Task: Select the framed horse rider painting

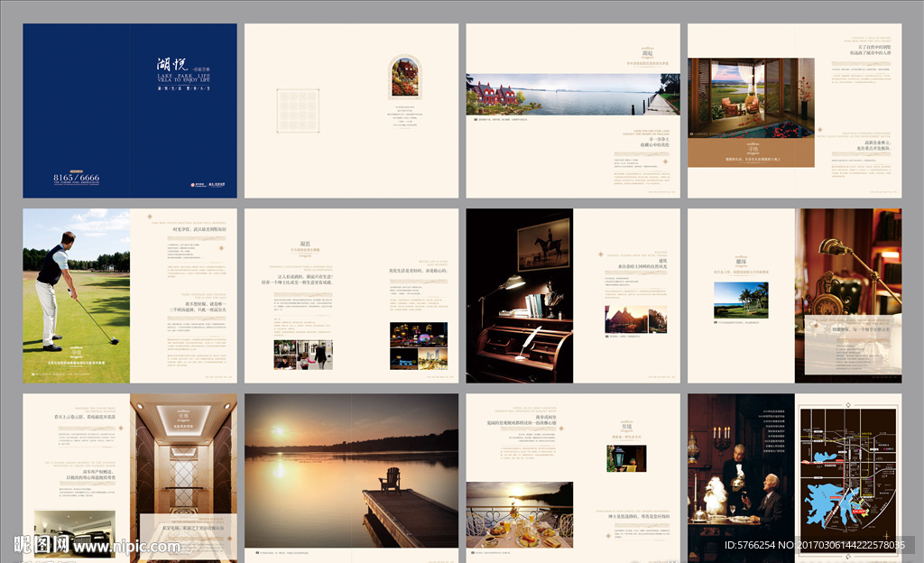Action: point(544,244)
